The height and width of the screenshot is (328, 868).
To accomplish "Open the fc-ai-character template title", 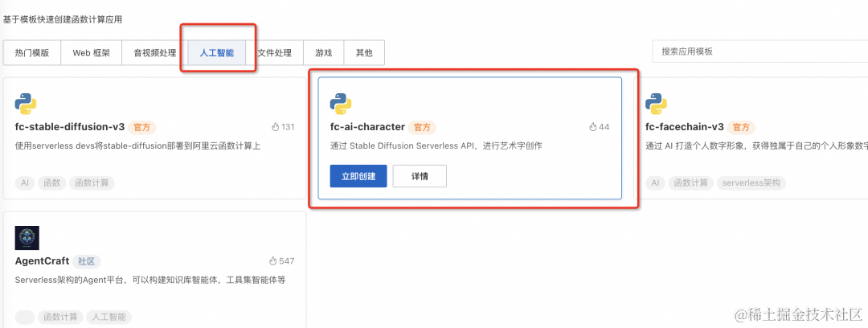I will 367,127.
